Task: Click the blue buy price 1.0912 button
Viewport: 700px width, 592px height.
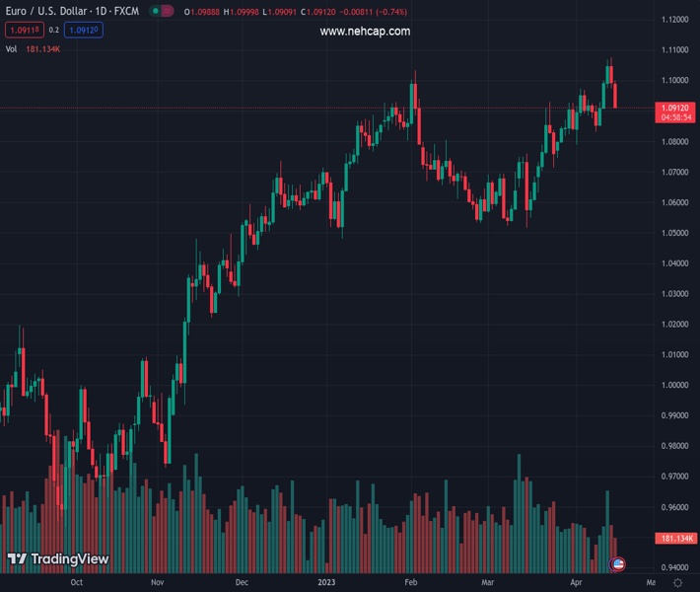Action: tap(84, 31)
